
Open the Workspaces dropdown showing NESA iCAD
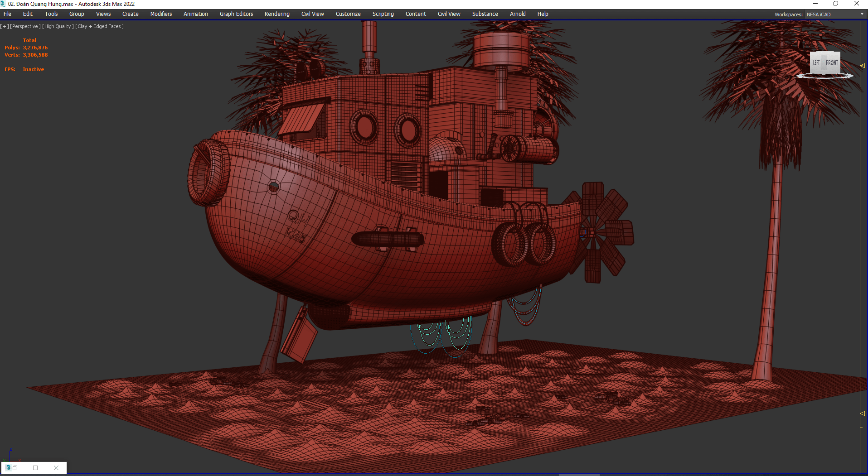click(x=835, y=14)
